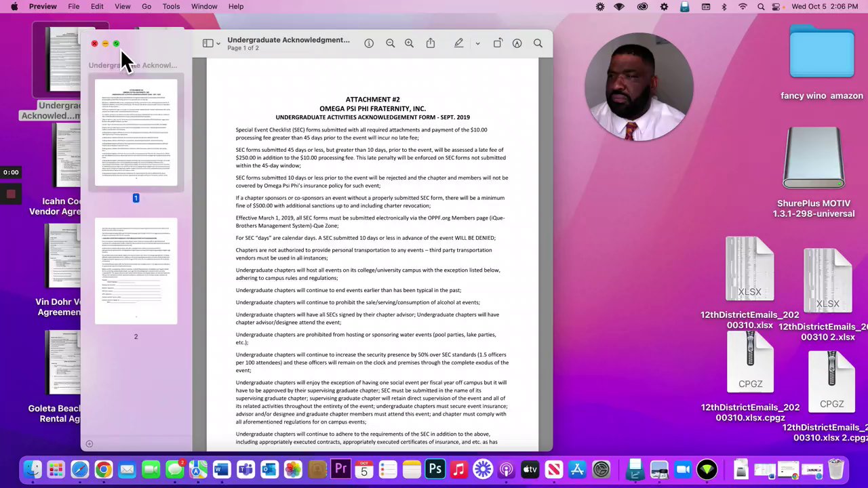Image resolution: width=868 pixels, height=488 pixels.
Task: Open Finder from the Dock
Action: click(33, 469)
